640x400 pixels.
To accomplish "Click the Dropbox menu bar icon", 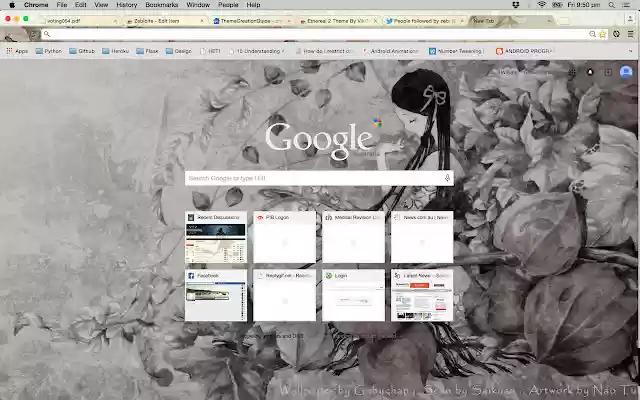I will pos(516,5).
